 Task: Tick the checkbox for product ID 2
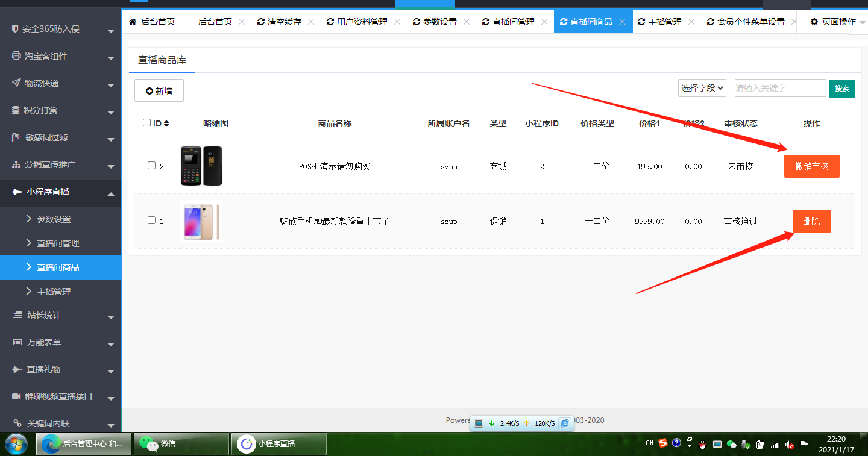coord(151,166)
